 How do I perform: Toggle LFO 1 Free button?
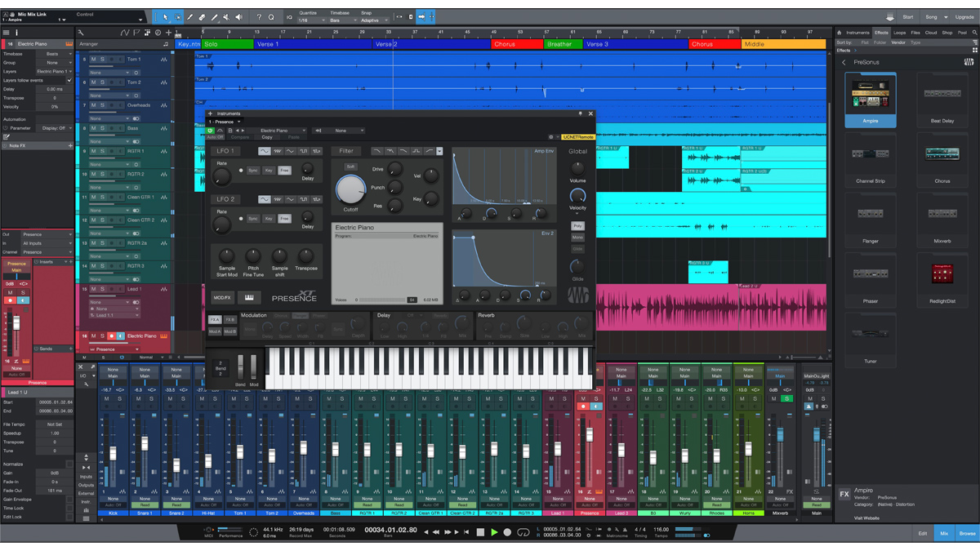[284, 171]
